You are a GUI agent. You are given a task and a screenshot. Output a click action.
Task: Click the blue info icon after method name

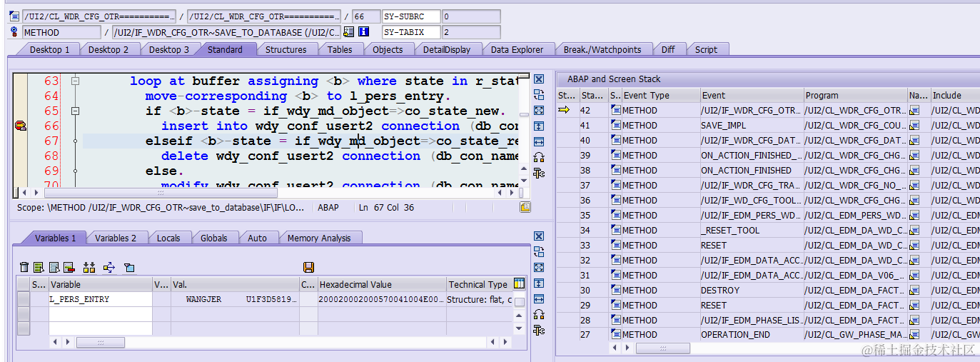(363, 32)
